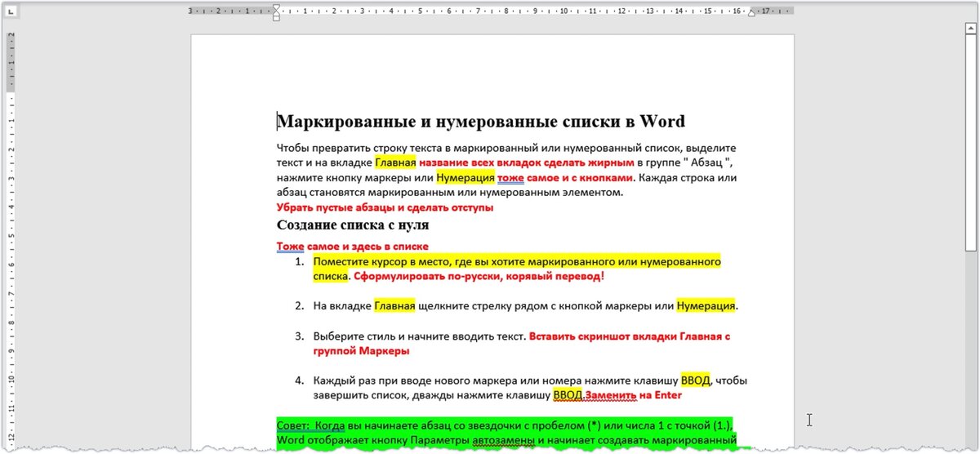Click underlined word "автозамены" in green paragraph

tap(503, 440)
